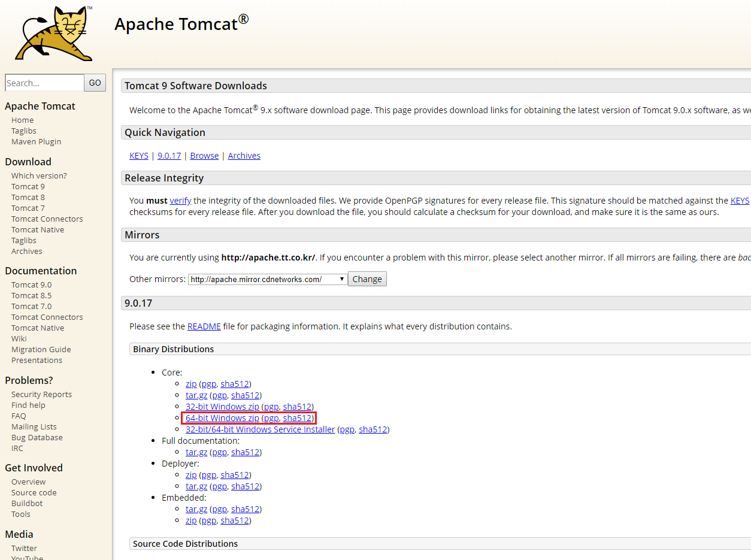Open Archives in the Download sidebar

27,251
